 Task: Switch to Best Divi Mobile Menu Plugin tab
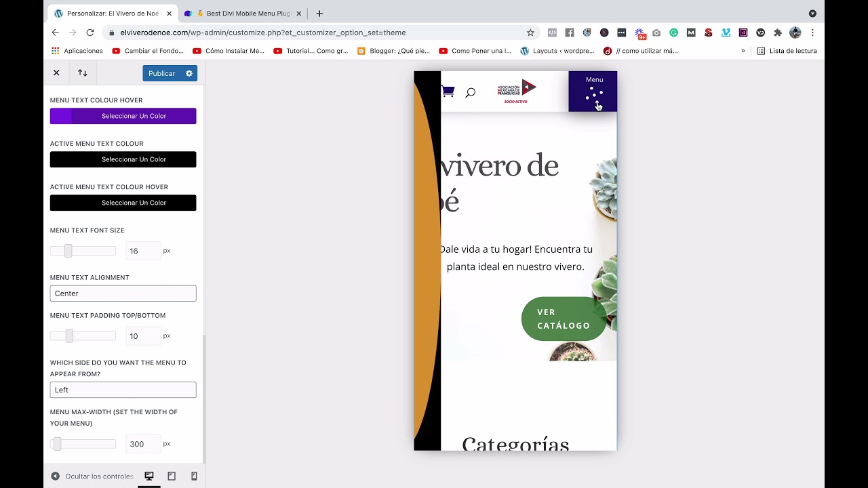click(x=243, y=14)
